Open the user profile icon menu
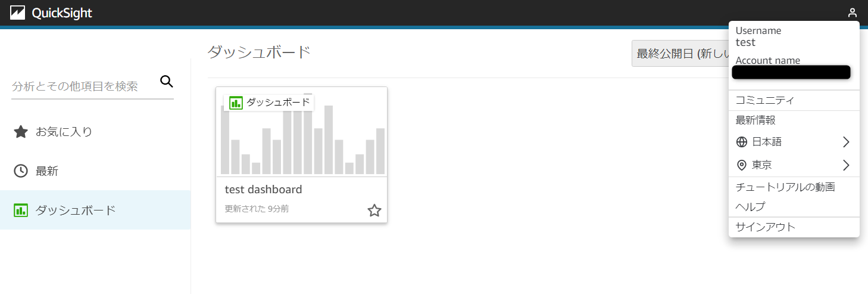Viewport: 868px width, 294px height. tap(853, 13)
